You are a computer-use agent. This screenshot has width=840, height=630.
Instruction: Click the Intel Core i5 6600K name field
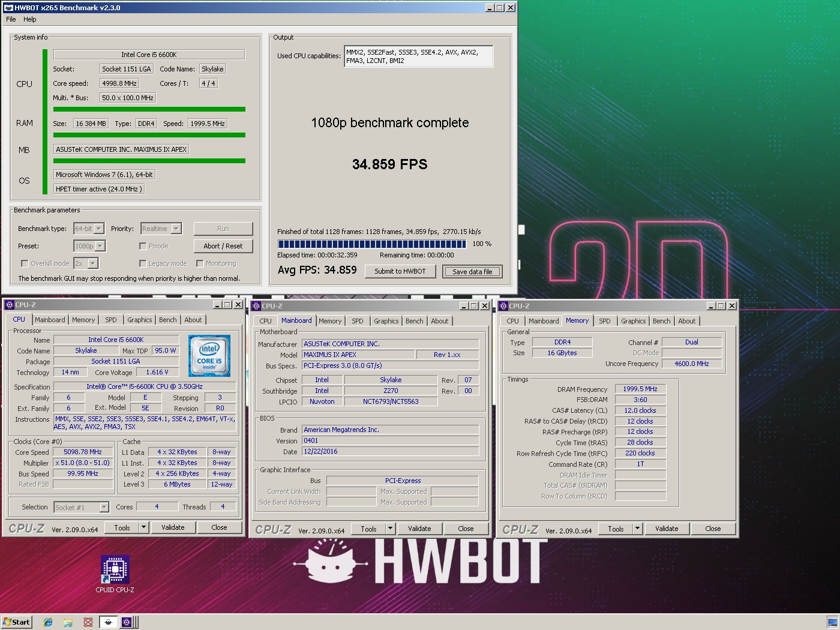149,54
